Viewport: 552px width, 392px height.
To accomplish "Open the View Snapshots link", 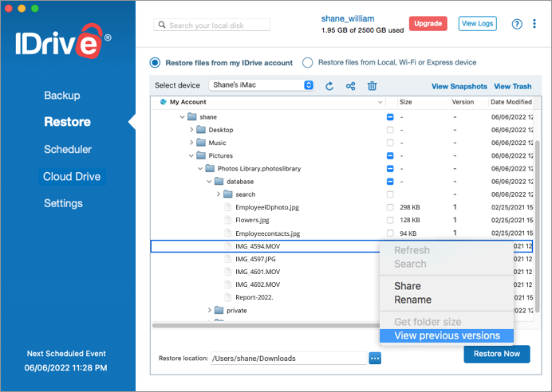I will click(x=459, y=86).
